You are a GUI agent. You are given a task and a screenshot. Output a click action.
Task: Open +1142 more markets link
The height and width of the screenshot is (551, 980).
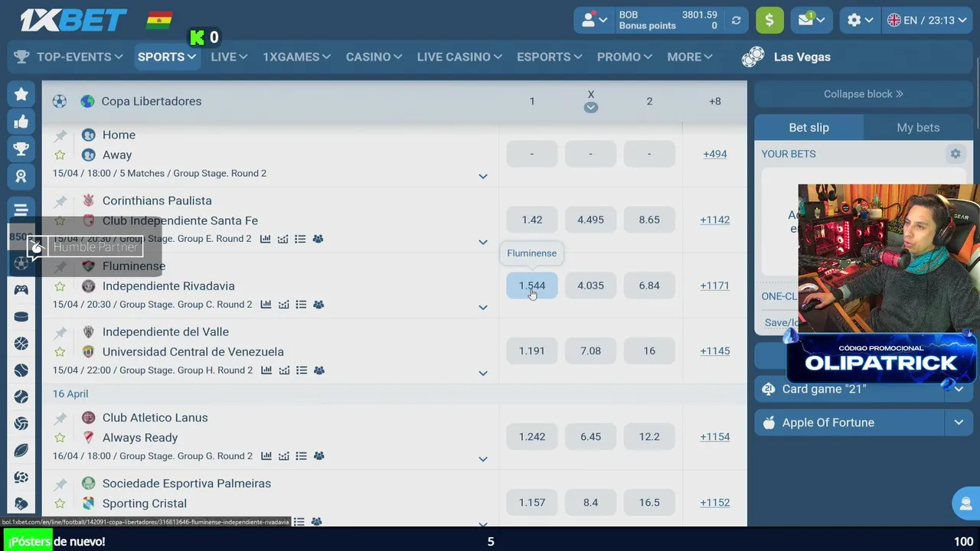click(x=714, y=220)
